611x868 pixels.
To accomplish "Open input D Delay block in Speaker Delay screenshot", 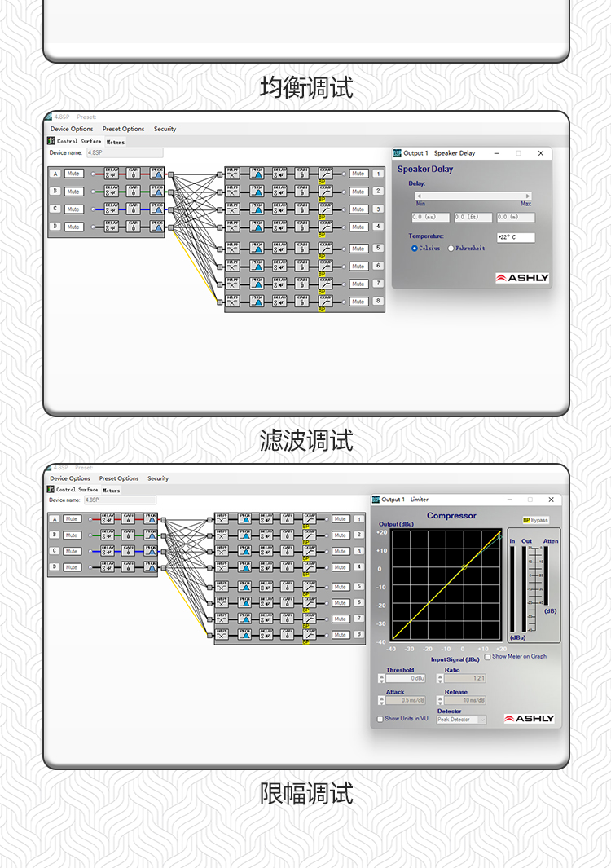I will (112, 227).
